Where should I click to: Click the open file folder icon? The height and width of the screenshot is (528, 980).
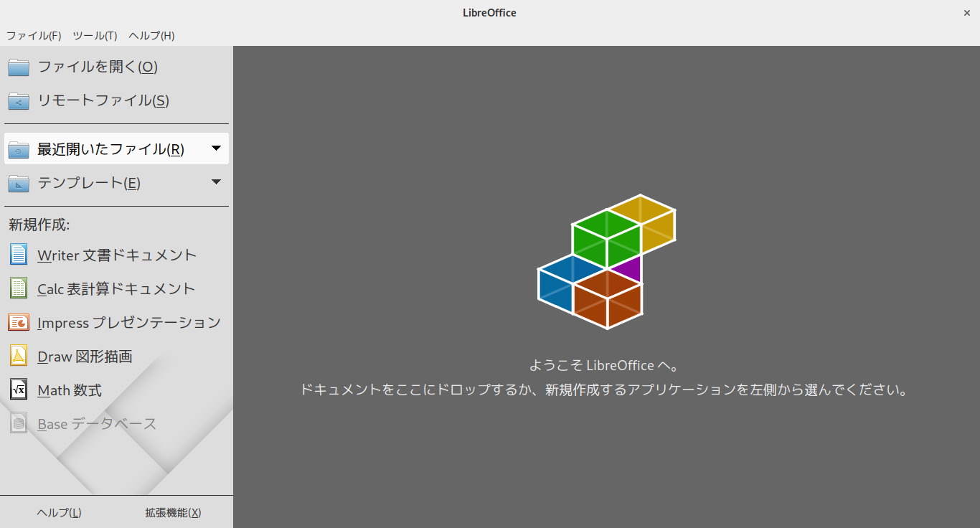(x=19, y=67)
